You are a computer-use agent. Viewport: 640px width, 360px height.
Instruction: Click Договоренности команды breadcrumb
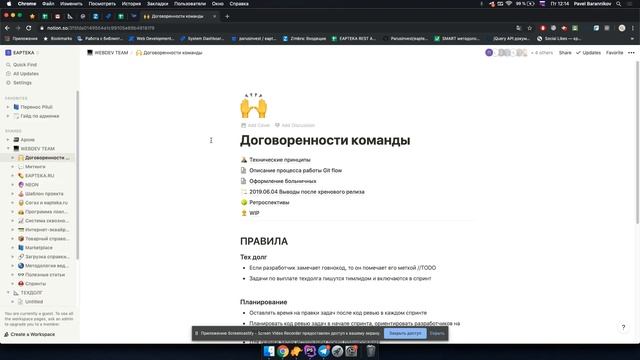pos(169,53)
